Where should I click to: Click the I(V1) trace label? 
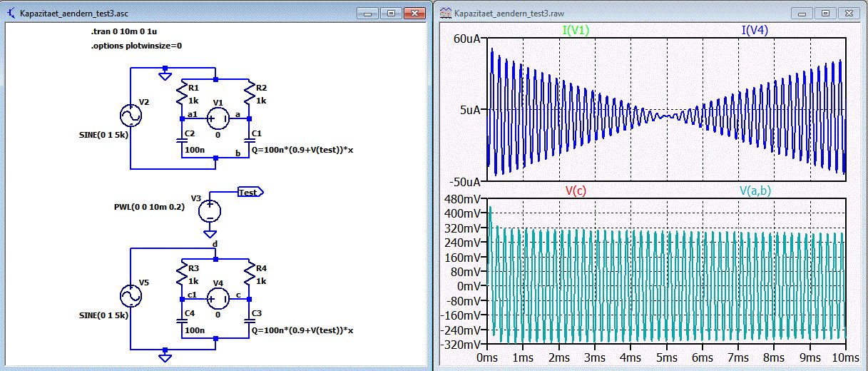coord(576,30)
